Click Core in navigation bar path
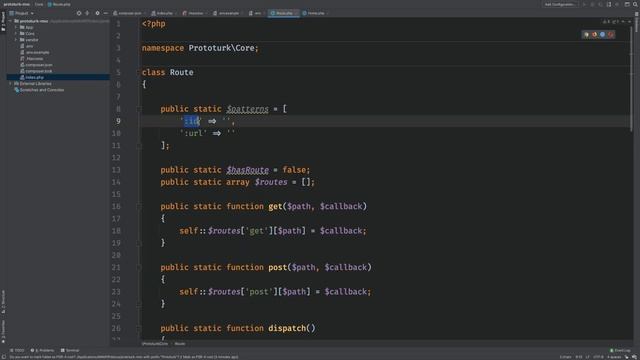 coord(39,4)
